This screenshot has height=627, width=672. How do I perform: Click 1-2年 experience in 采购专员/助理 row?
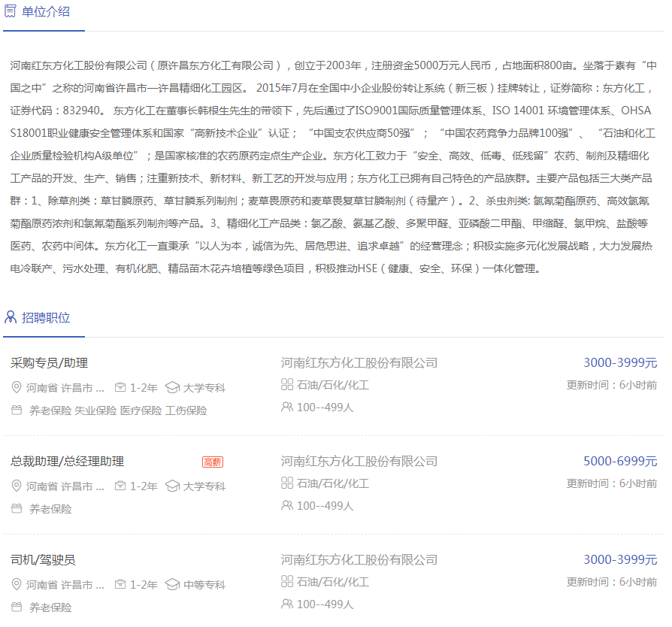(x=144, y=388)
